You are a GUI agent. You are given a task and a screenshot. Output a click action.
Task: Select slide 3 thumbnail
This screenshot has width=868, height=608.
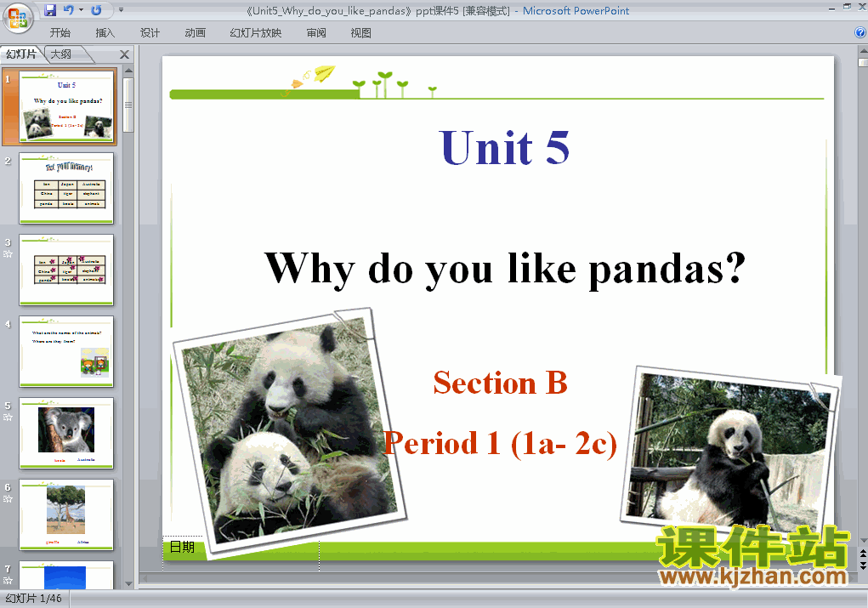tap(66, 270)
